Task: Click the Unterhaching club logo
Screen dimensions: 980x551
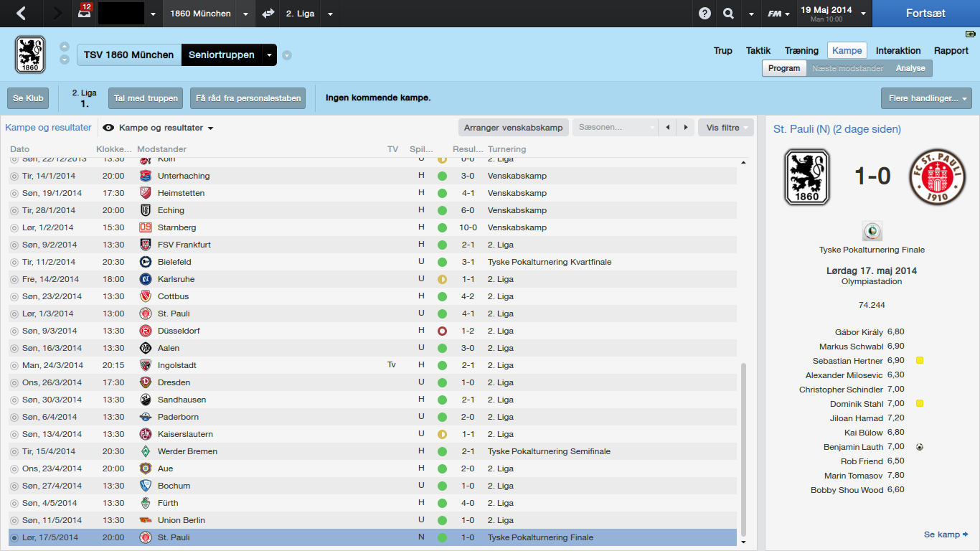Action: tap(146, 176)
